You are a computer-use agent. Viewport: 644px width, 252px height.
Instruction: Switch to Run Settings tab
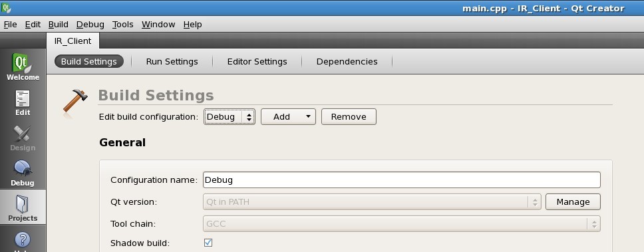pyautogui.click(x=172, y=62)
